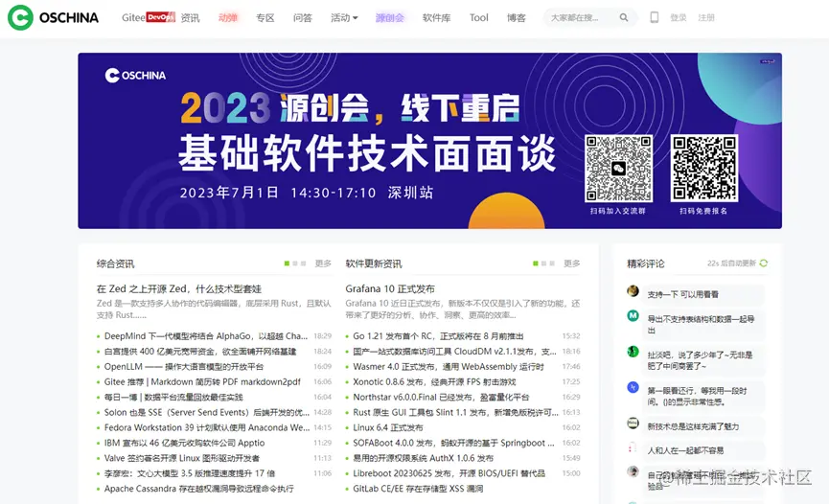Open 白宫提供 400 亿美元 news item
The image size is (829, 504).
(x=200, y=351)
